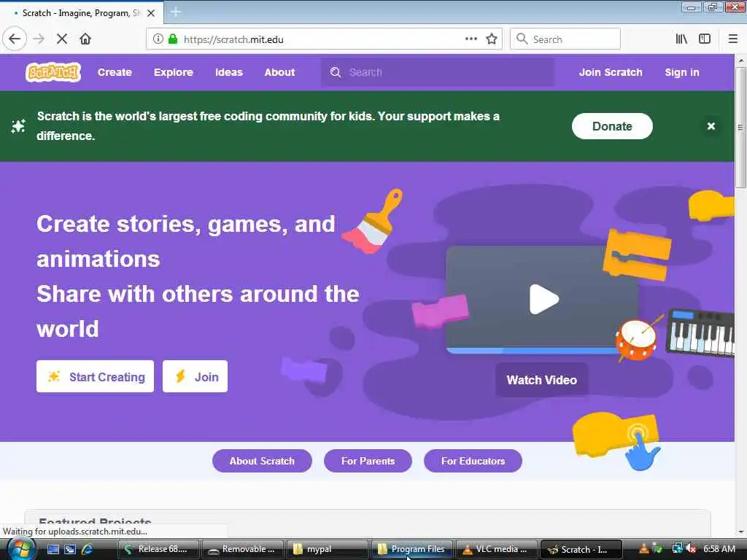Viewport: 747px width, 560px height.
Task: Click Join Scratch in the navigation bar
Action: click(x=611, y=72)
